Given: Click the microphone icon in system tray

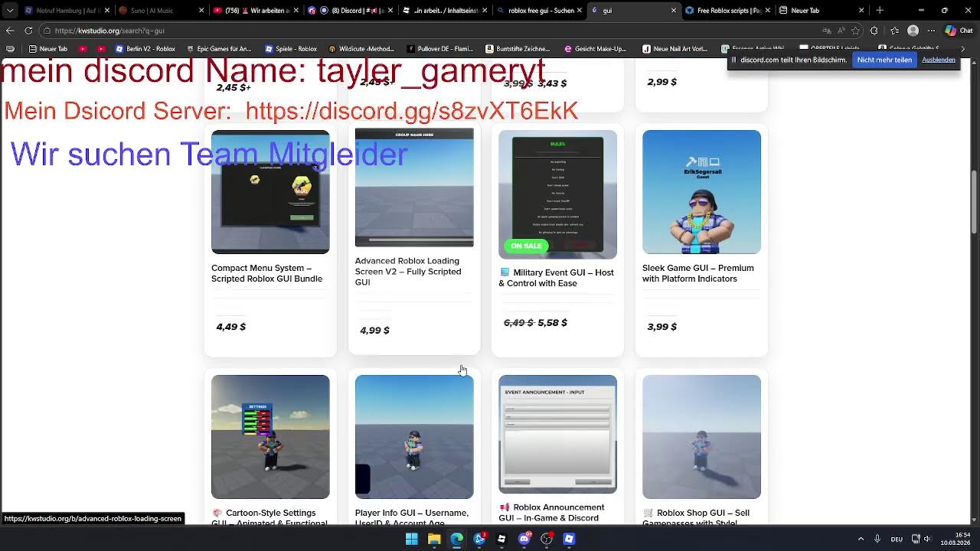Looking at the screenshot, I should point(877,539).
